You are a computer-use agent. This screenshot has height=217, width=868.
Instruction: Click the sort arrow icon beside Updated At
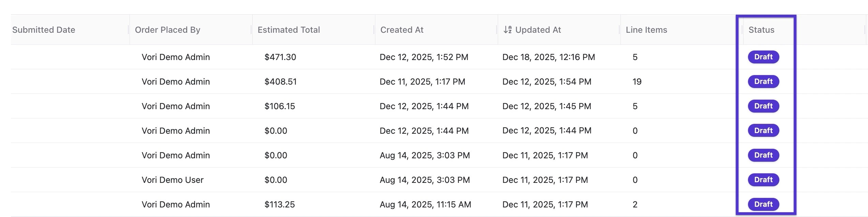(x=508, y=30)
